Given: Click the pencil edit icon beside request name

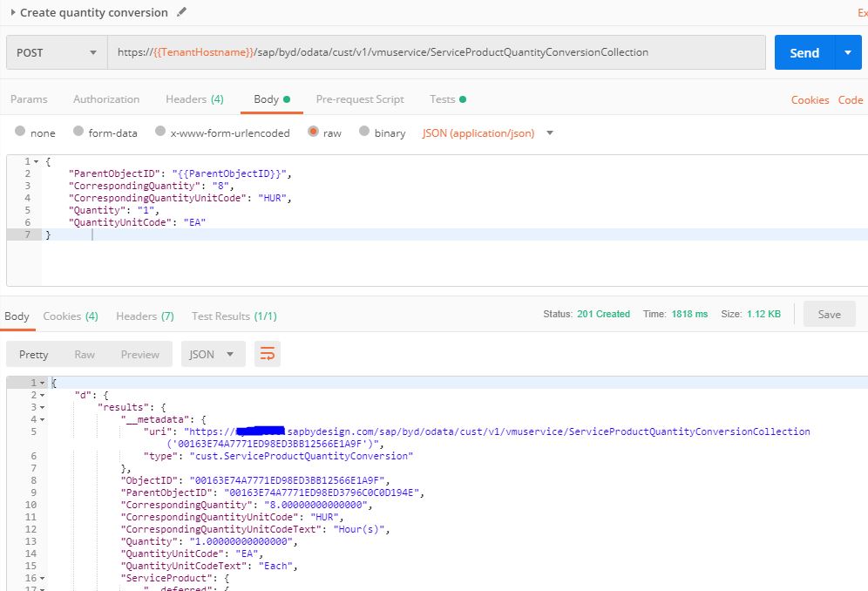Looking at the screenshot, I should pos(181,12).
